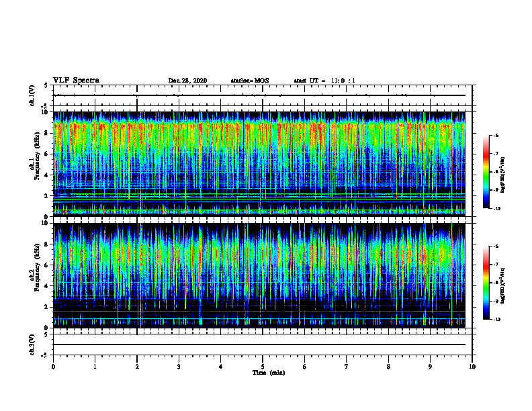Click inside the ch.2 spectrogram panel
This screenshot has height=411, width=532.
click(x=259, y=275)
